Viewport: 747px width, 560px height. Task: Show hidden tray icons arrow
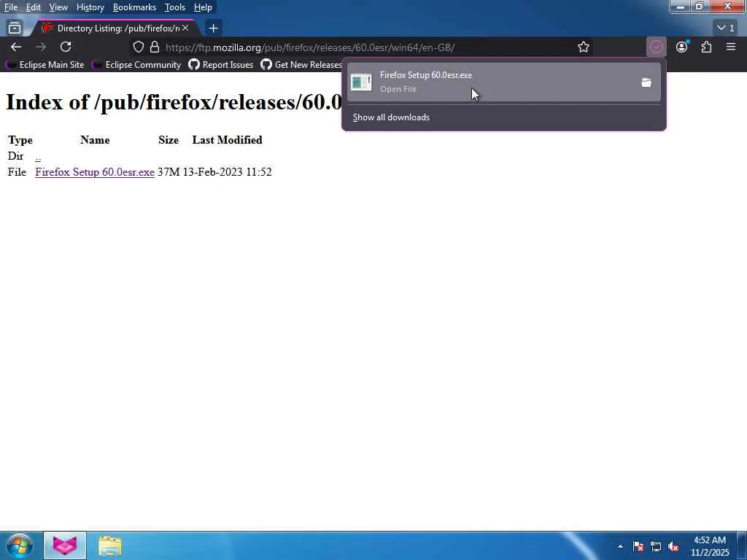(x=620, y=546)
